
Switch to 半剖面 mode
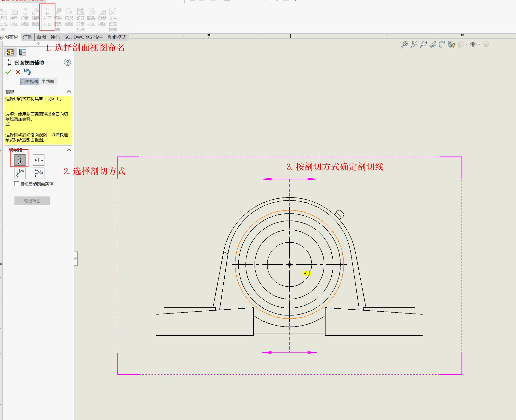[48, 81]
